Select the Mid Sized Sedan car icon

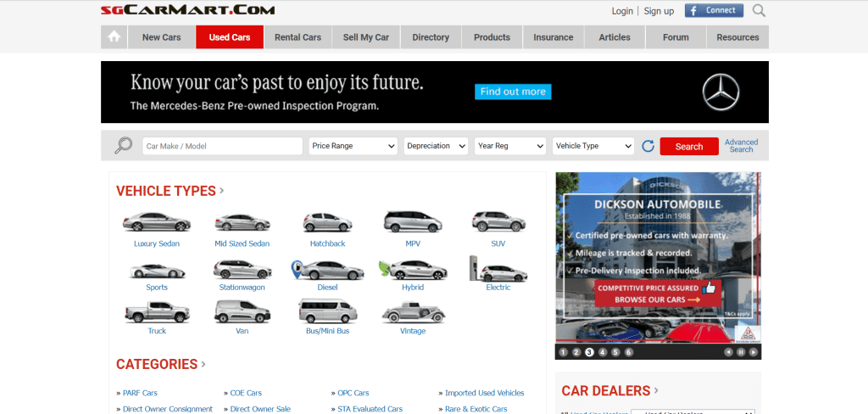point(242,222)
